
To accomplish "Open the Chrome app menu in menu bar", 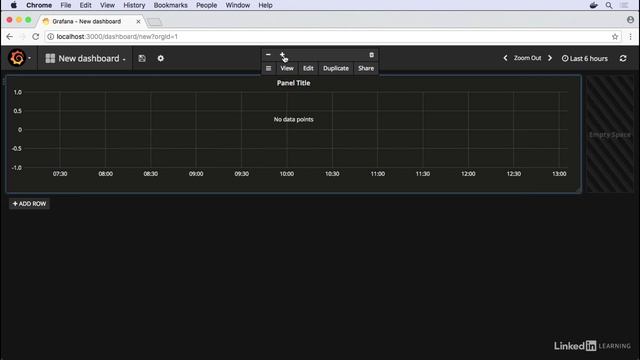I will (x=39, y=5).
